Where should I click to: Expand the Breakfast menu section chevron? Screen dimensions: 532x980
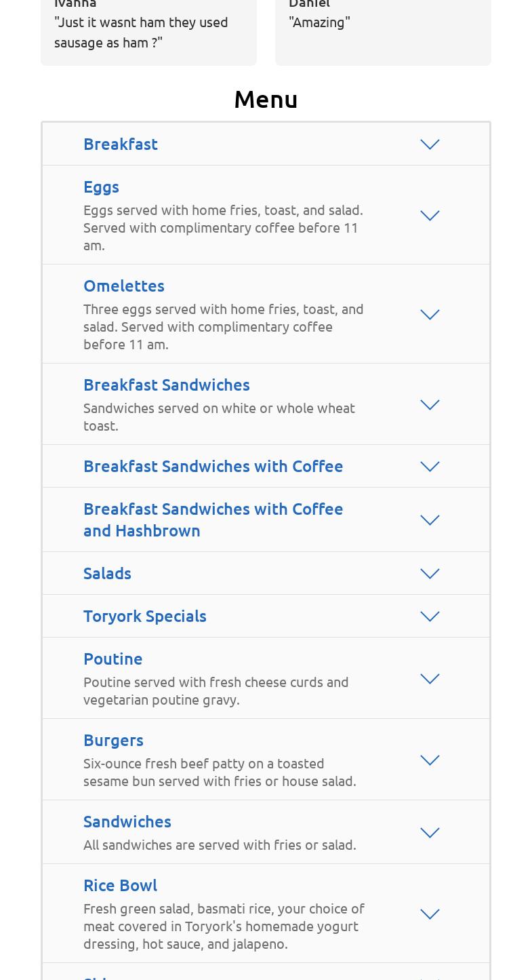(430, 144)
